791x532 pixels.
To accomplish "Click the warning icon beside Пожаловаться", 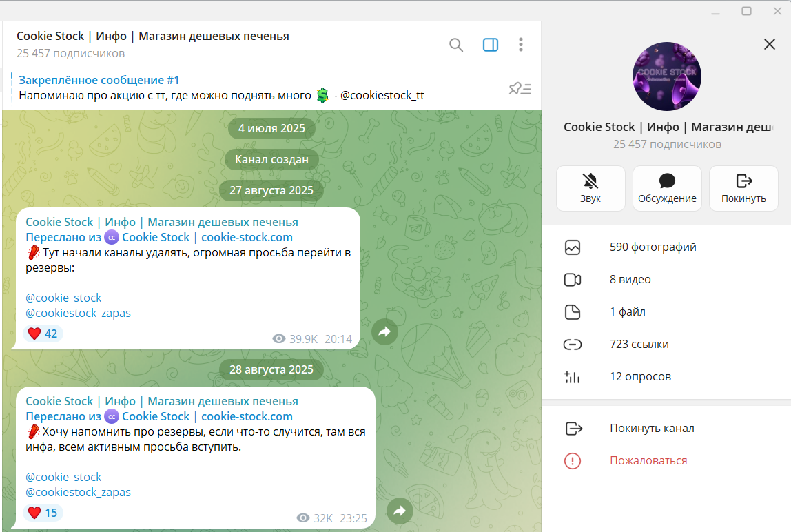I will 572,461.
